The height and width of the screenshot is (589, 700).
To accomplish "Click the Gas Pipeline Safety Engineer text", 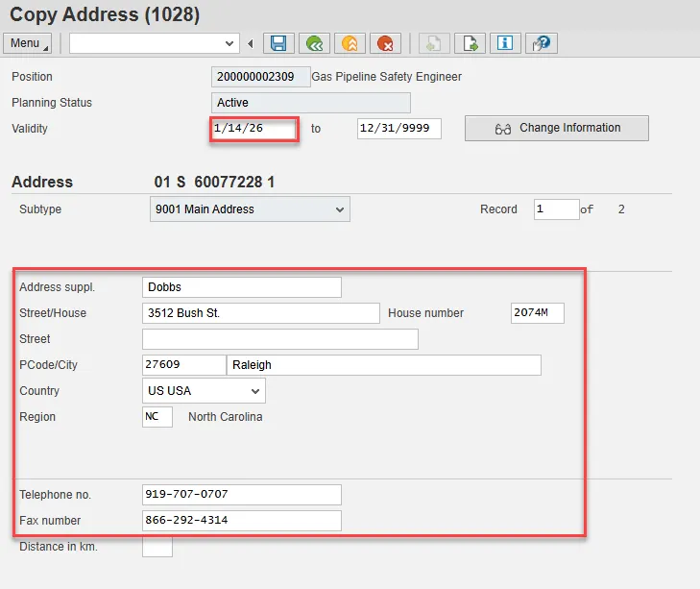I will click(x=387, y=77).
